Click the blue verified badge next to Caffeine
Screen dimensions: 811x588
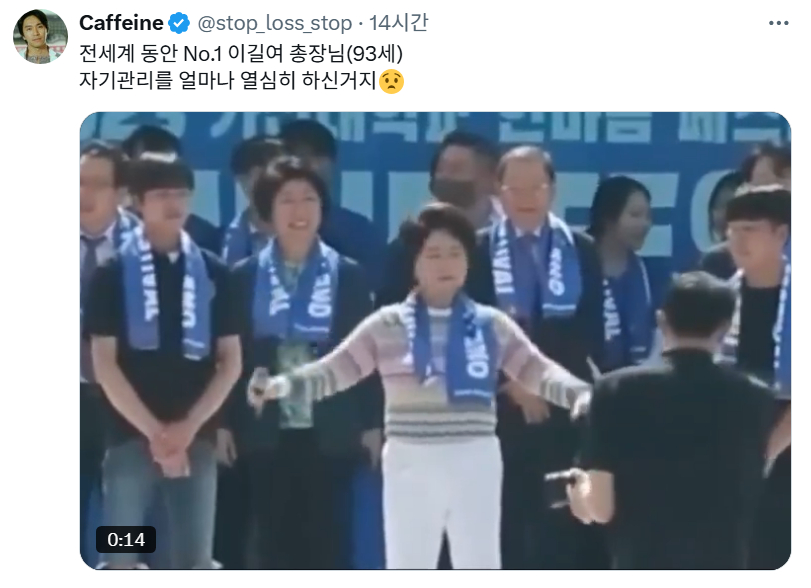(179, 23)
